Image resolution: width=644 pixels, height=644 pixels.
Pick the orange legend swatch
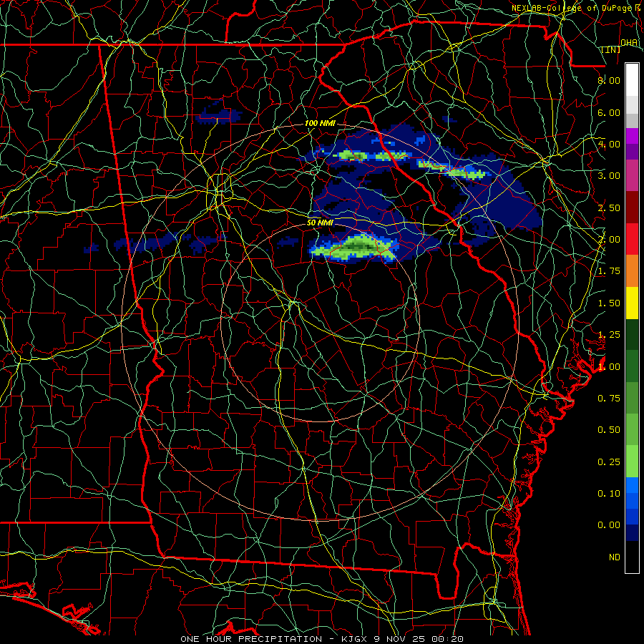(632, 271)
